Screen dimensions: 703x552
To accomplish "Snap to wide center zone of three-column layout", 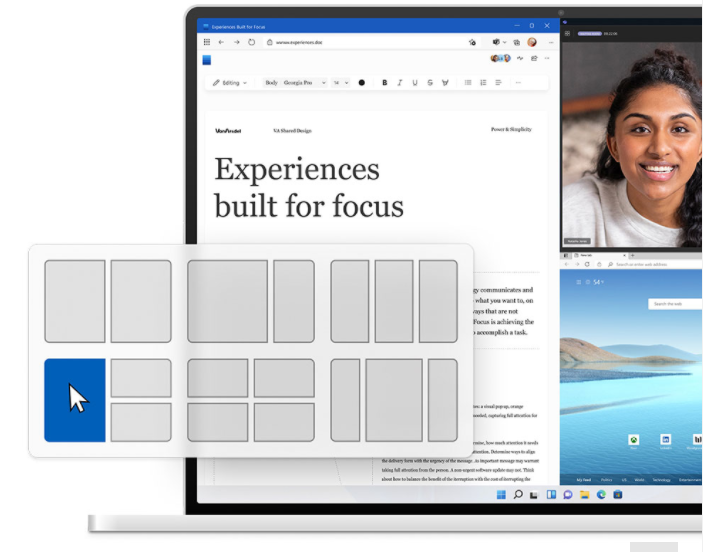I will [394, 400].
